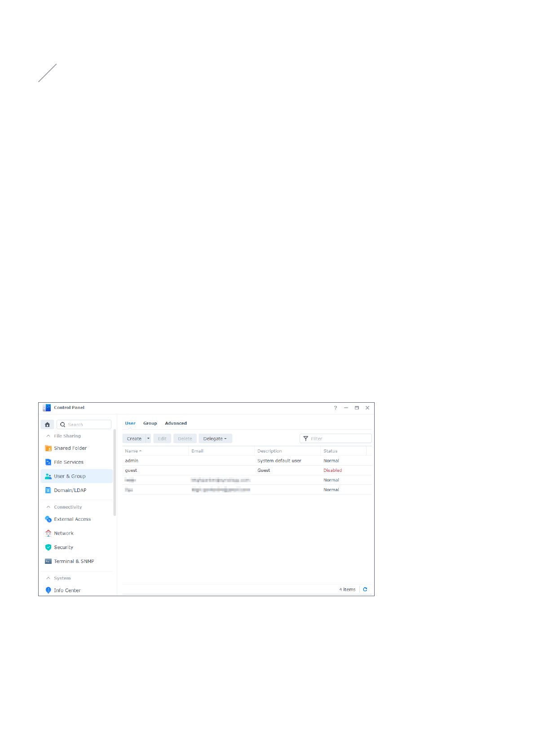The image size is (535, 756).
Task: Open Terminal & SNMP settings
Action: [x=74, y=562]
